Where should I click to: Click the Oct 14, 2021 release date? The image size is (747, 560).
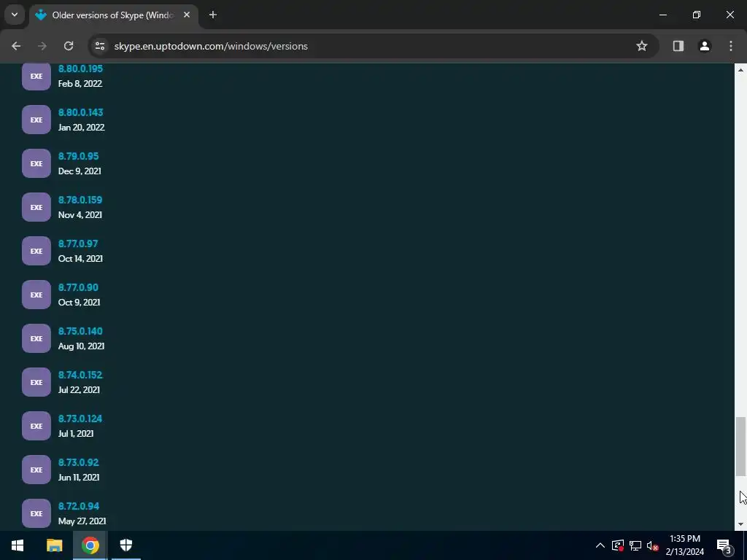coord(80,259)
